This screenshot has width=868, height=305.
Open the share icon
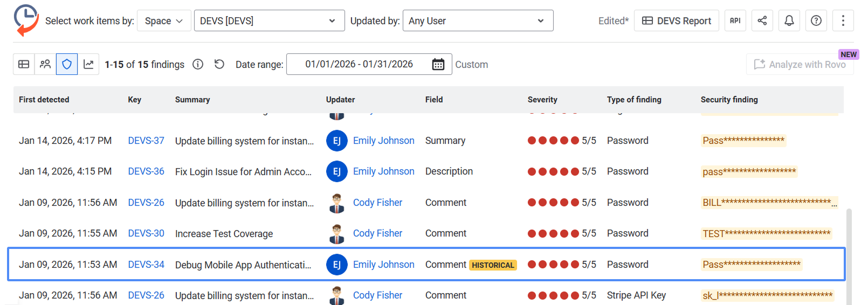point(762,20)
